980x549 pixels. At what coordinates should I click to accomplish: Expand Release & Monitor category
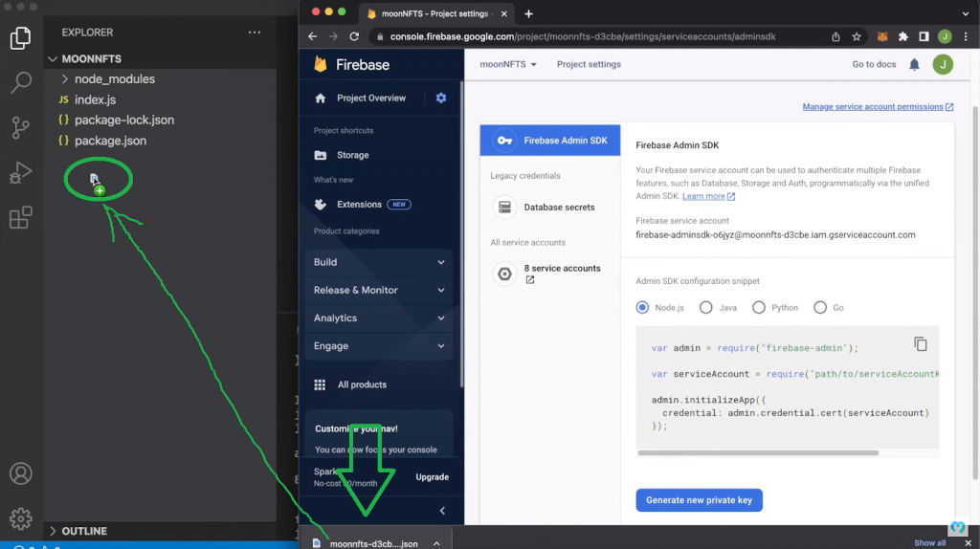(x=379, y=290)
